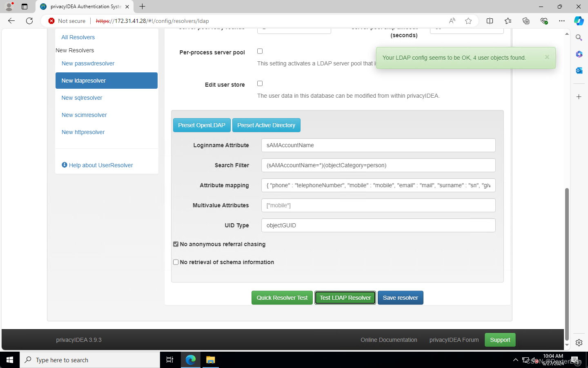The height and width of the screenshot is (368, 588).
Task: Click the Multivalue Attributes field
Action: pos(379,205)
